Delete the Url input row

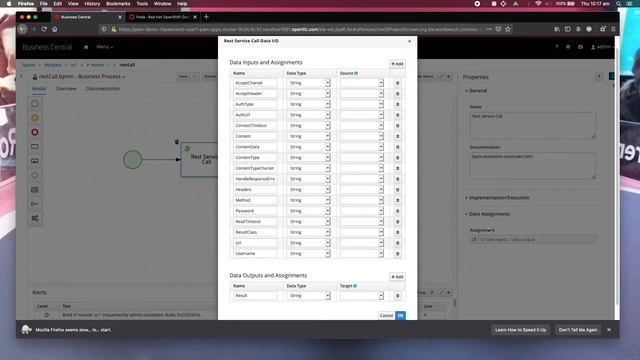397,242
